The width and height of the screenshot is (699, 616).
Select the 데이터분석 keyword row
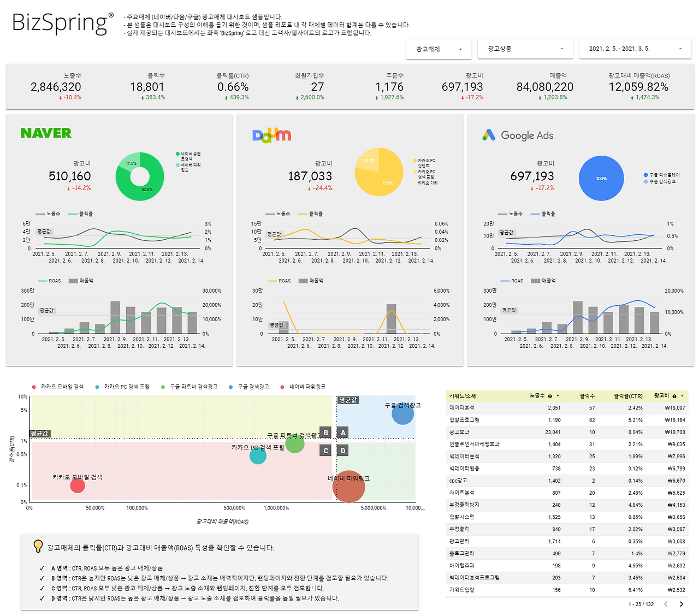[567, 408]
